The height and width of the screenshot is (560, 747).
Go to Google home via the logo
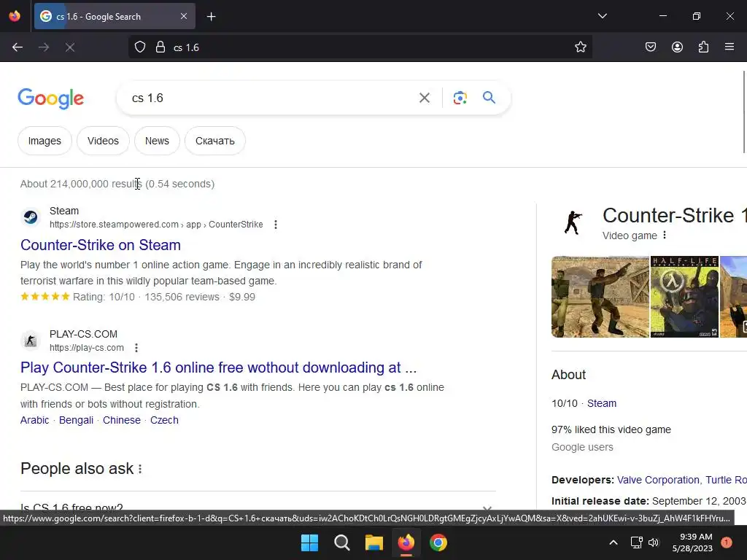pyautogui.click(x=51, y=98)
